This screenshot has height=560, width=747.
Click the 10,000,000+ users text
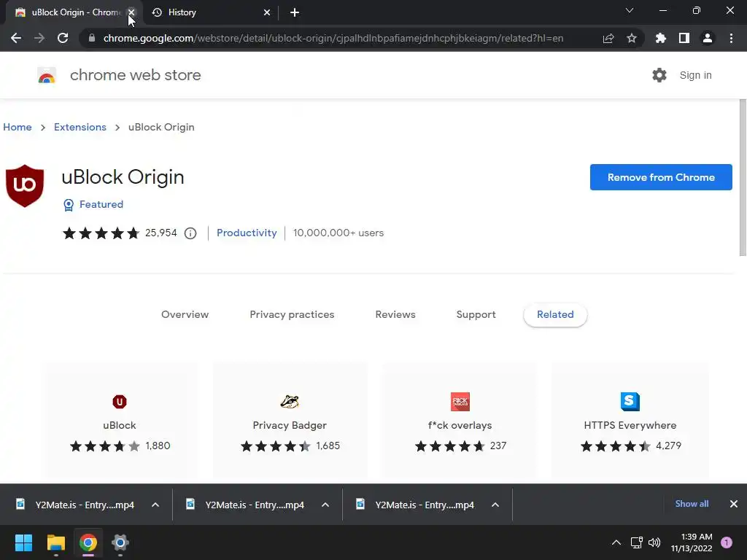[x=338, y=233]
